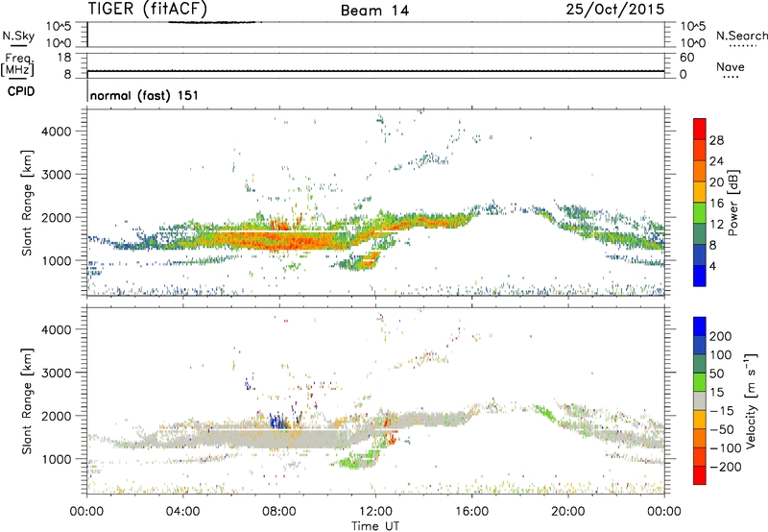
Task: Click the 4 label on Power scale
Action: coord(712,266)
